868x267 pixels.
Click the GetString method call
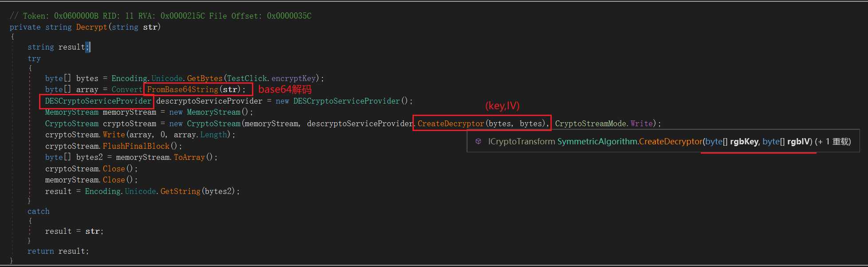[180, 191]
